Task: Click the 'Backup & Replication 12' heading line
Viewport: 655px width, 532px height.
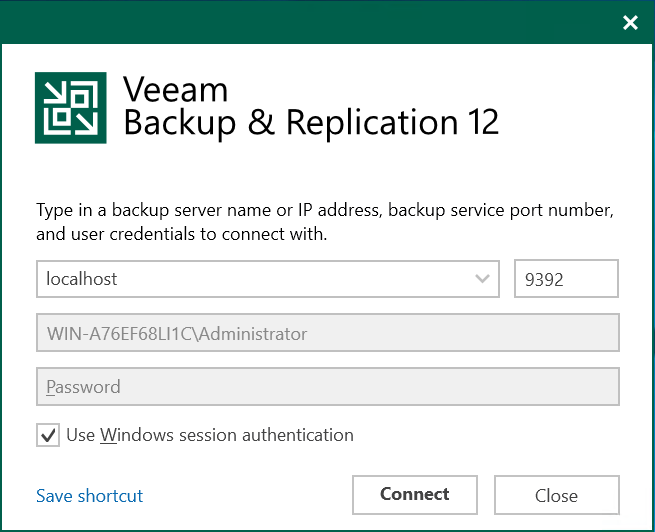Action: click(311, 122)
